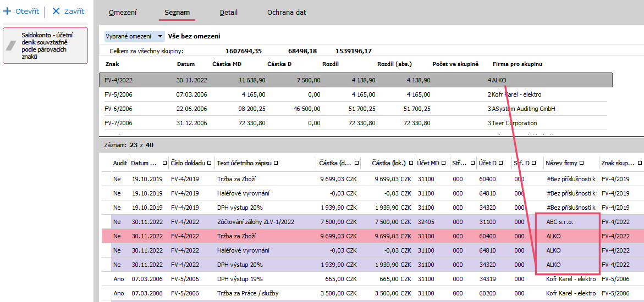Click square marker in Účet MD header
Image resolution: width=644 pixels, height=302 pixels.
[443, 163]
